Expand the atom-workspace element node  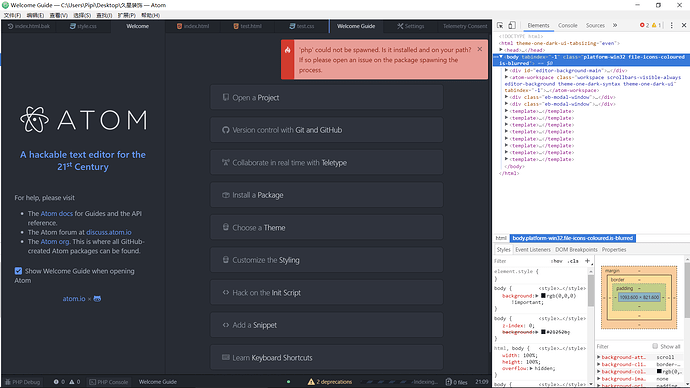pos(506,77)
